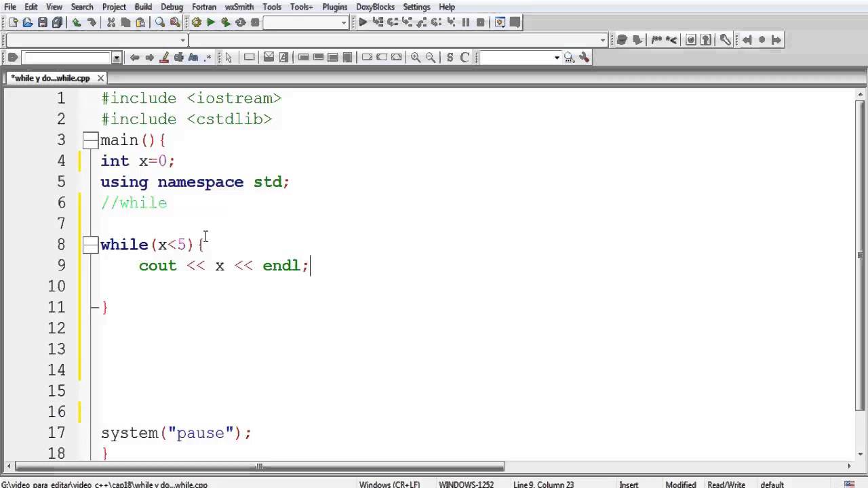Rebuild the project
This screenshot has width=868, height=488.
pos(240,22)
